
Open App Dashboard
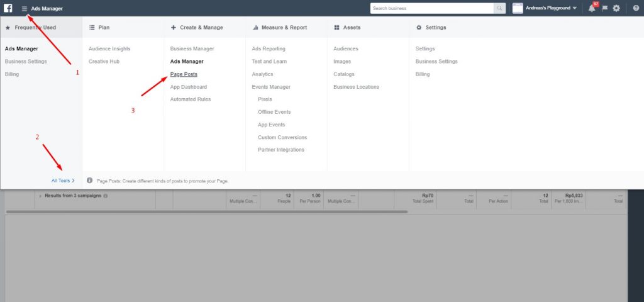click(189, 87)
